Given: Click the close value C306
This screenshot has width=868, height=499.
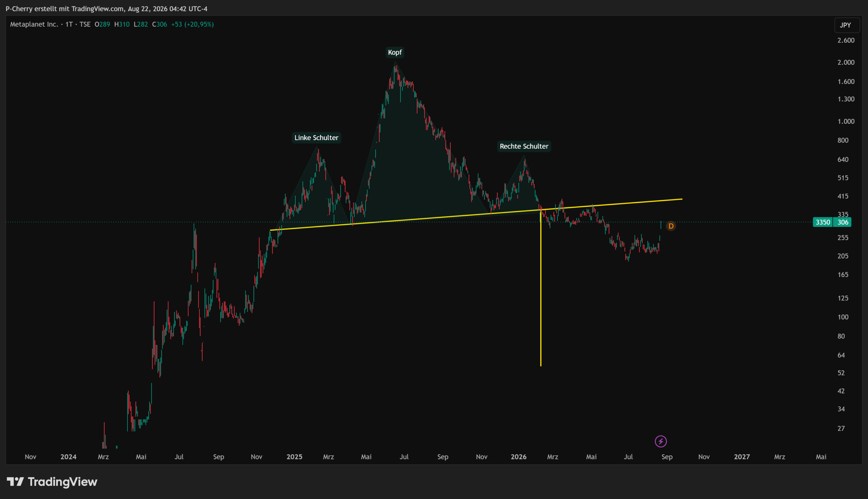Looking at the screenshot, I should (159, 24).
